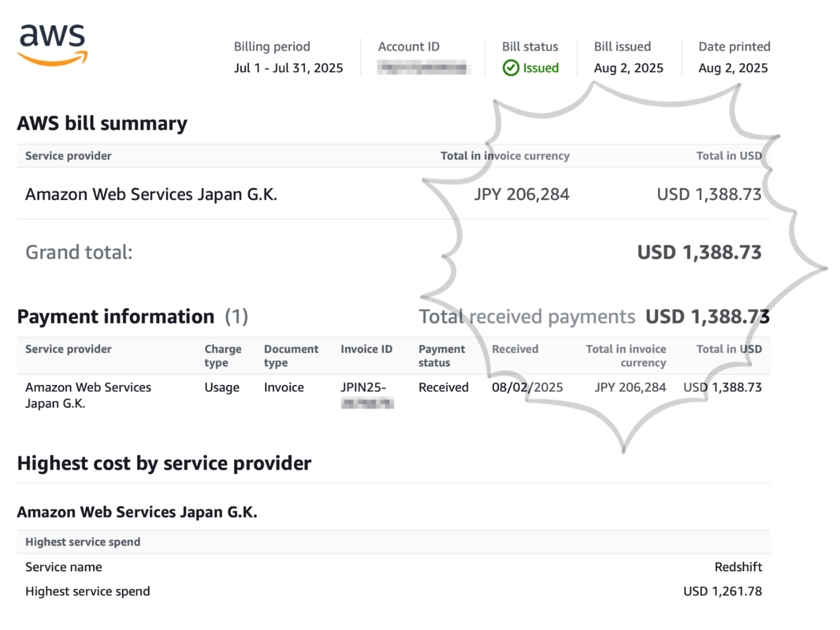Click 'Total in invoice currency' header in bill summary
Viewport: 840px width, 630px height.
coord(505,156)
